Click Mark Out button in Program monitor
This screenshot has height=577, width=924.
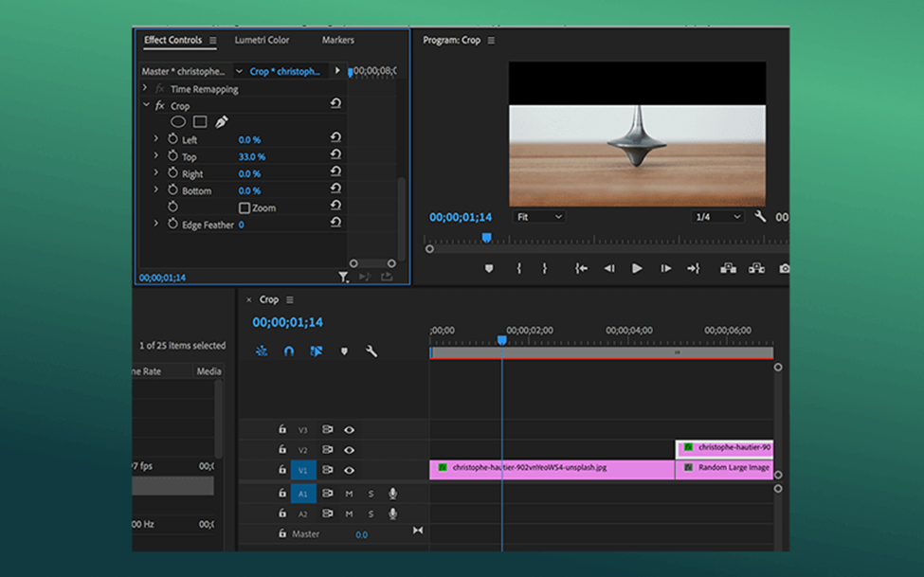(x=545, y=268)
